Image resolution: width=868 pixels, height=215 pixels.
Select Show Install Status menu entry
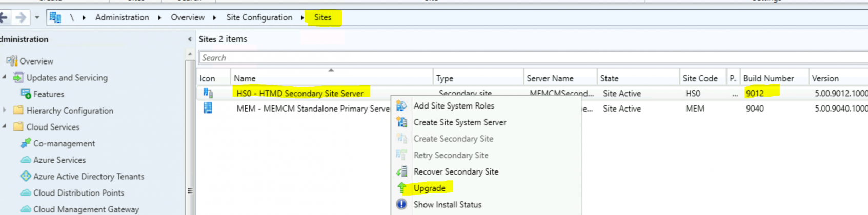tap(447, 204)
